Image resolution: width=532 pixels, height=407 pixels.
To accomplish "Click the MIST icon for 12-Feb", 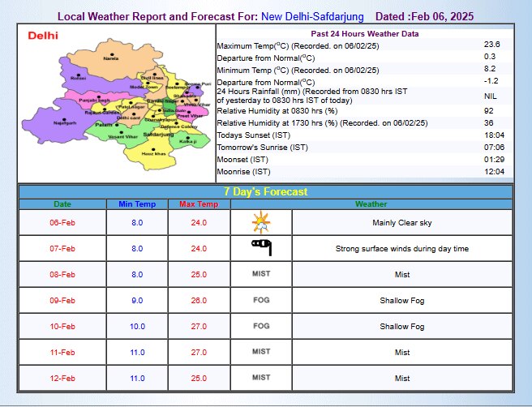I will pos(260,378).
